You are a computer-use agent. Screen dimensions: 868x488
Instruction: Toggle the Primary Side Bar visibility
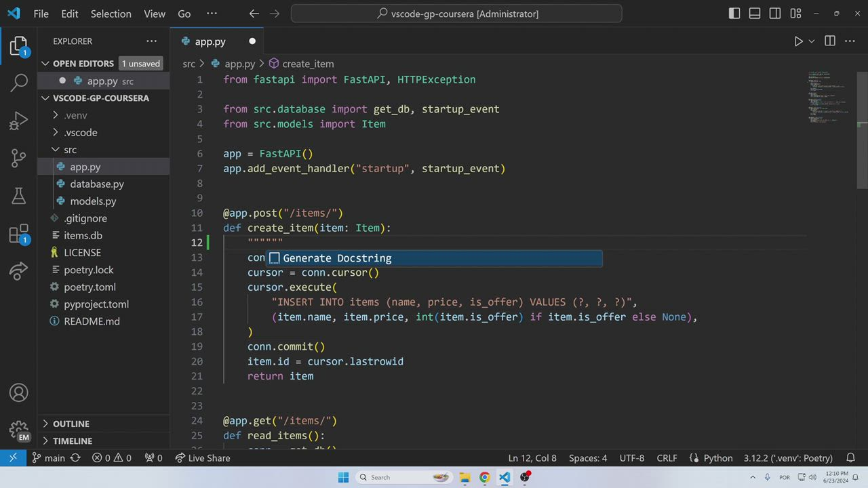pyautogui.click(x=734, y=13)
